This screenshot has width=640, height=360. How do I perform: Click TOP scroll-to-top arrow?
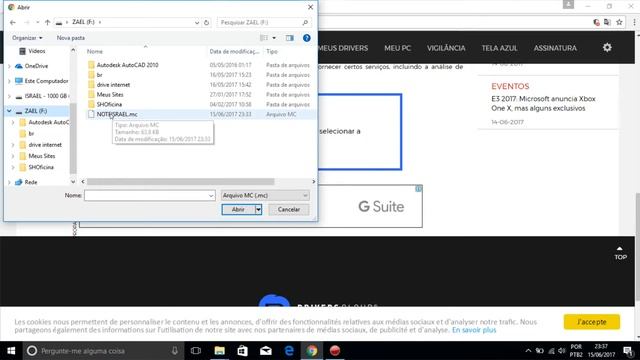coord(620,253)
